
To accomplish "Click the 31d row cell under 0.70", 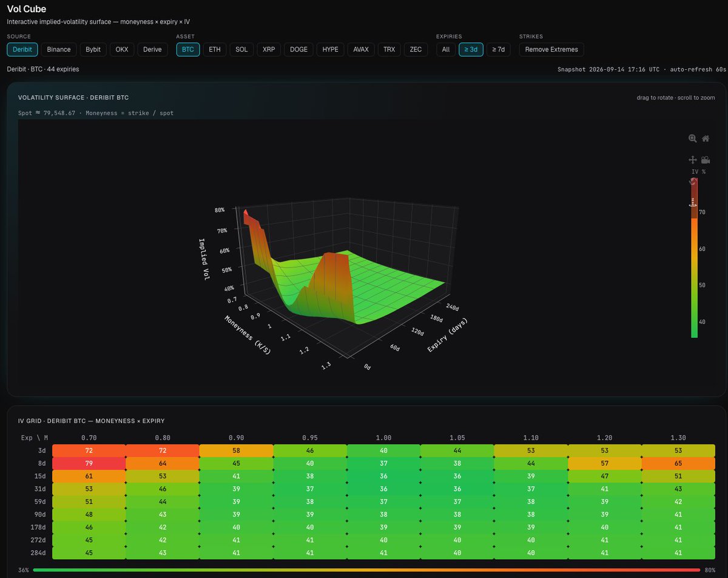I will (89, 489).
